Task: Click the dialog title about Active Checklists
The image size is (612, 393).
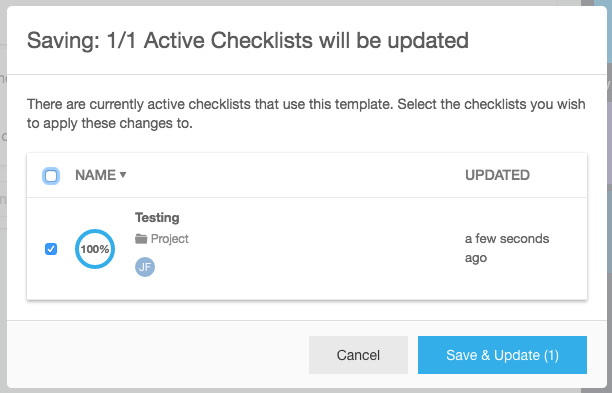Action: pos(248,41)
